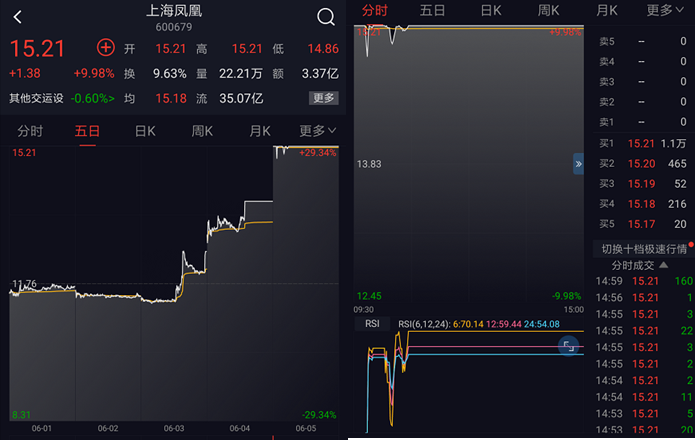The height and width of the screenshot is (440, 695).
Task: Switch left chart to 分时 tab
Action: [x=30, y=131]
